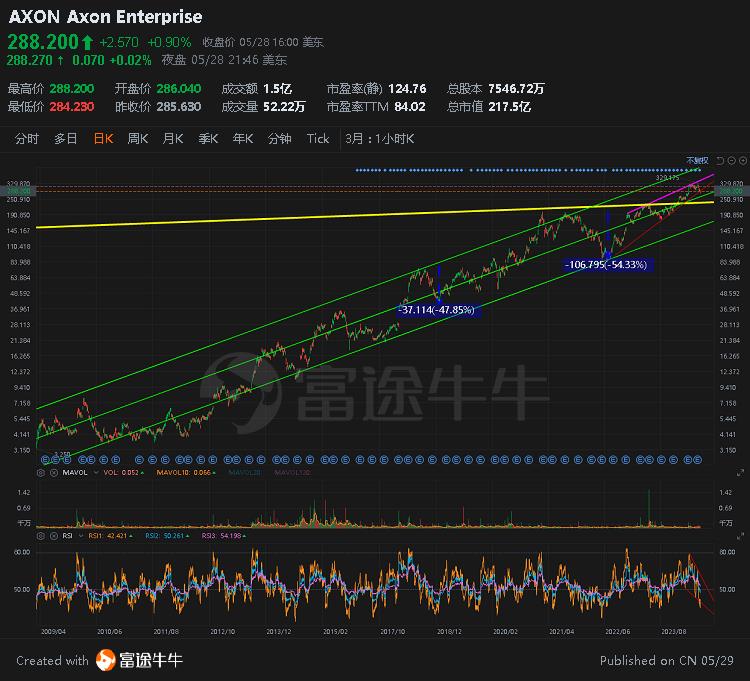Click the Futu Niuniu logo in footer

pos(139,660)
